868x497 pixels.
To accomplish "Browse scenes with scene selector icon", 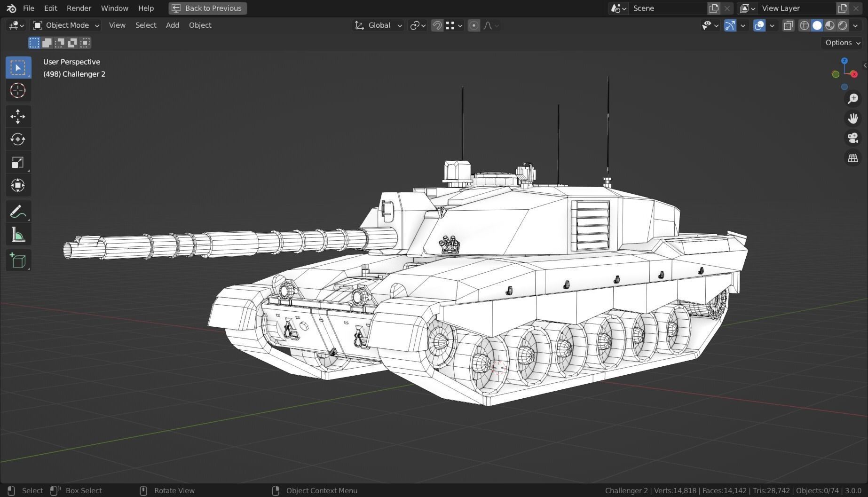I will coord(618,8).
